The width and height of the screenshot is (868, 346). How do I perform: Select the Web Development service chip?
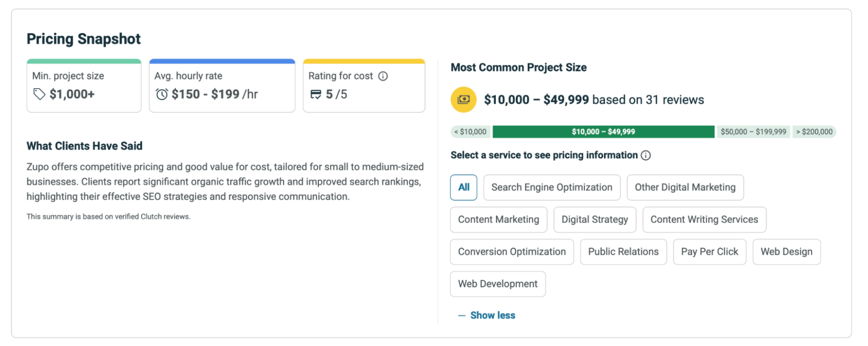[498, 284]
